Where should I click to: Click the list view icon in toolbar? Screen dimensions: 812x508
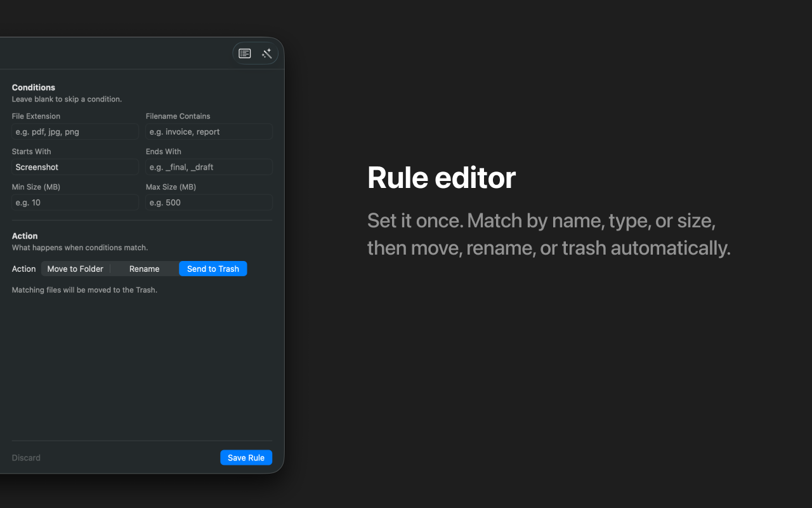coord(245,53)
